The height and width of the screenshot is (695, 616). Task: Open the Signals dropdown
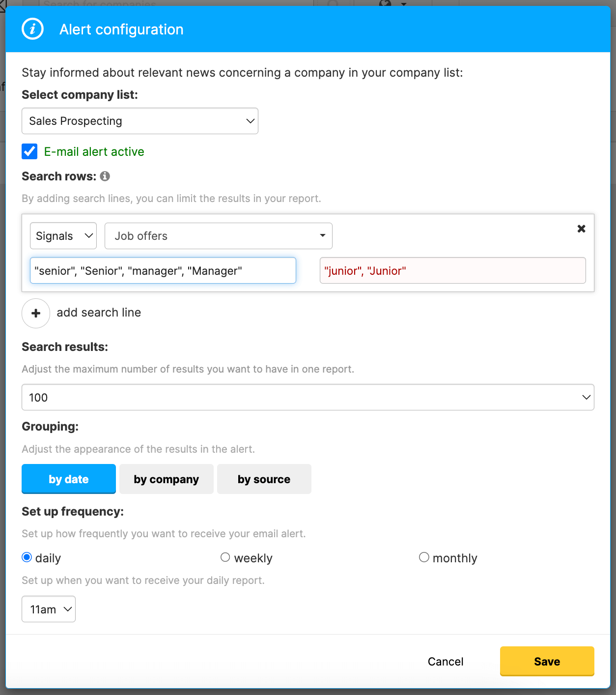63,235
